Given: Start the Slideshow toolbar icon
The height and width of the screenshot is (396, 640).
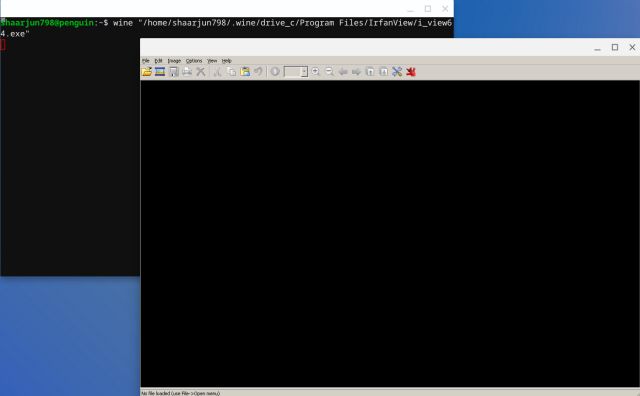Looking at the screenshot, I should (160, 72).
